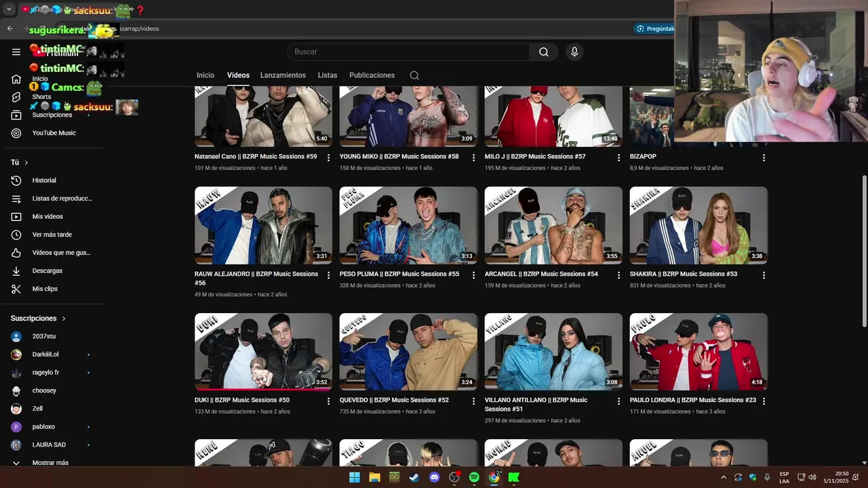
Task: Open more options for the PAULO LONDRA #23 video
Action: coord(764,401)
